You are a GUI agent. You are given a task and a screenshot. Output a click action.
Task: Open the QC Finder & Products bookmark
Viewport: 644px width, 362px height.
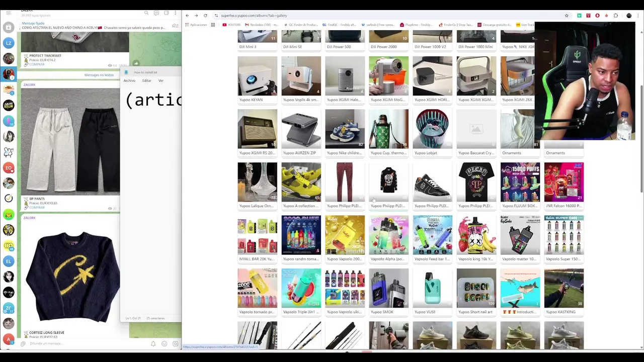300,25
